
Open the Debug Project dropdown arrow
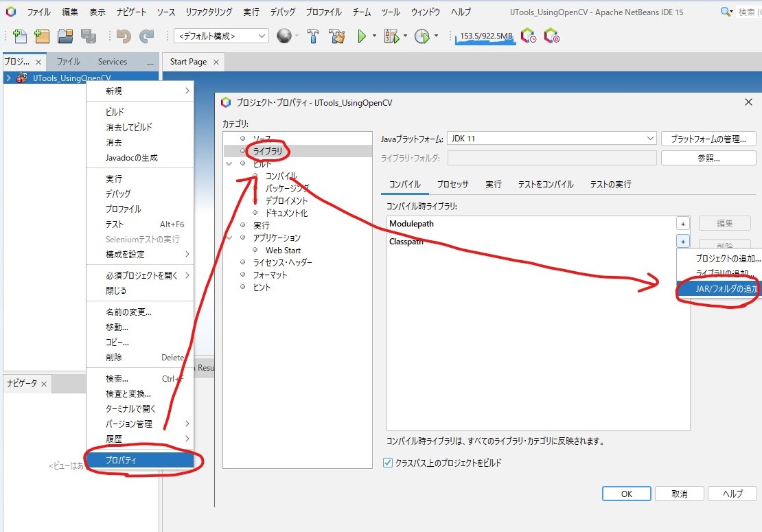click(x=405, y=36)
